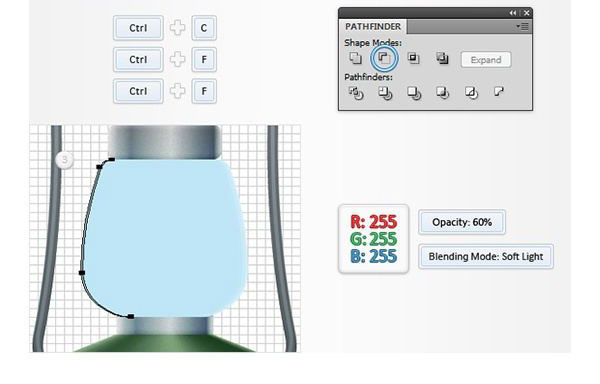Click the left gray lantern handle bar
This screenshot has width=600, height=384.
pyautogui.click(x=52, y=237)
